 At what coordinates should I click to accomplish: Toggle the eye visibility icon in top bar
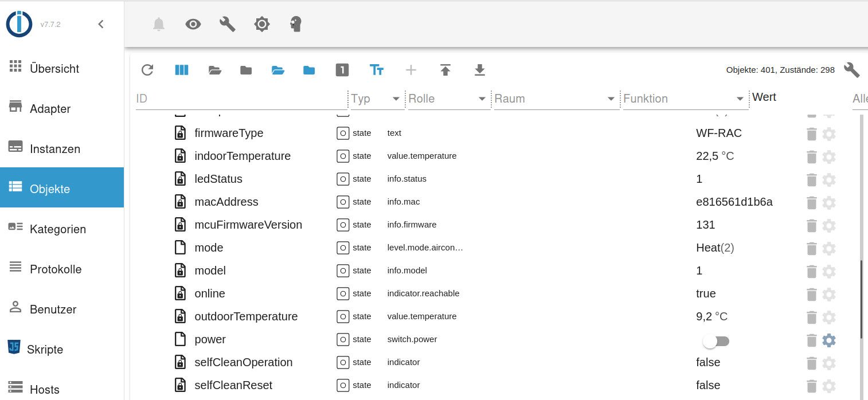click(193, 24)
